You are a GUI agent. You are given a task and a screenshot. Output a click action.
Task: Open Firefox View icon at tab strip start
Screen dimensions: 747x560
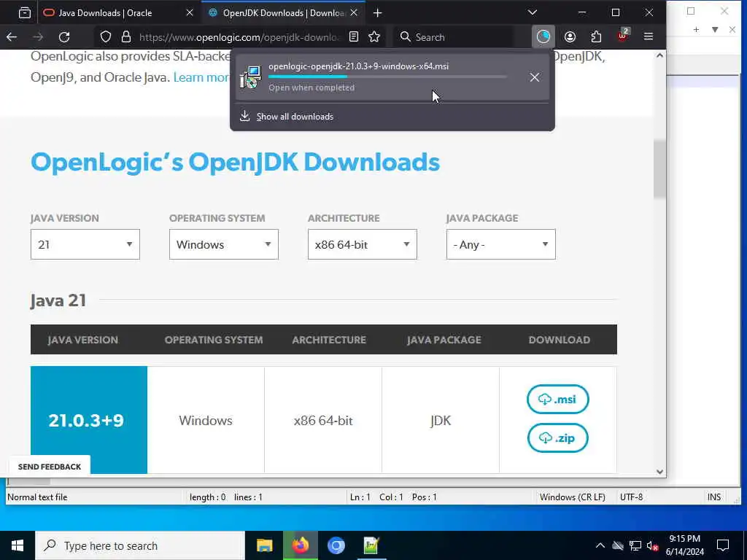tap(25, 13)
